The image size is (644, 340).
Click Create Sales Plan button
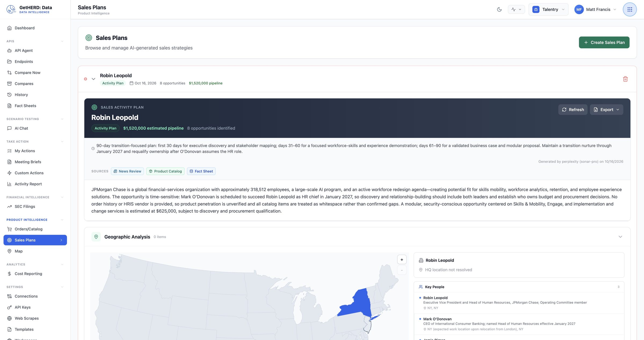604,42
